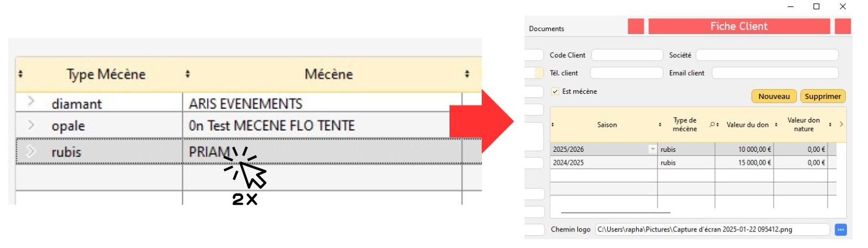
Task: Open the Documents tab
Action: (x=546, y=29)
